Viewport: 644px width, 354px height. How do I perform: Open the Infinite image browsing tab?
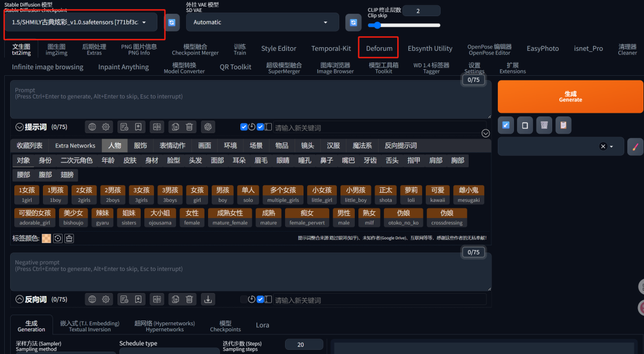pyautogui.click(x=47, y=67)
